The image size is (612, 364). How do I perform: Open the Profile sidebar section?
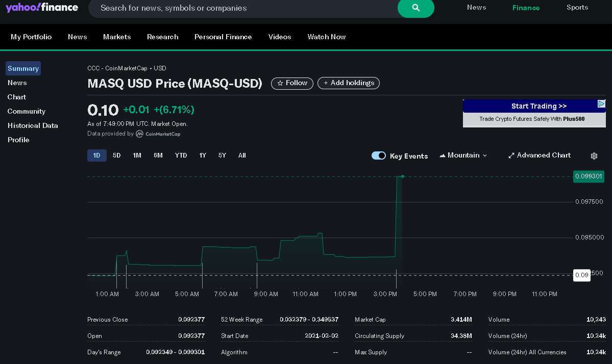point(18,140)
